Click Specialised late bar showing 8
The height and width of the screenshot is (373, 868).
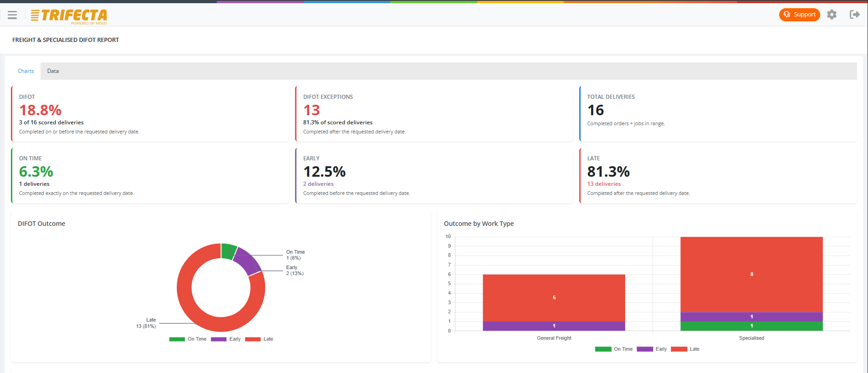click(x=751, y=274)
